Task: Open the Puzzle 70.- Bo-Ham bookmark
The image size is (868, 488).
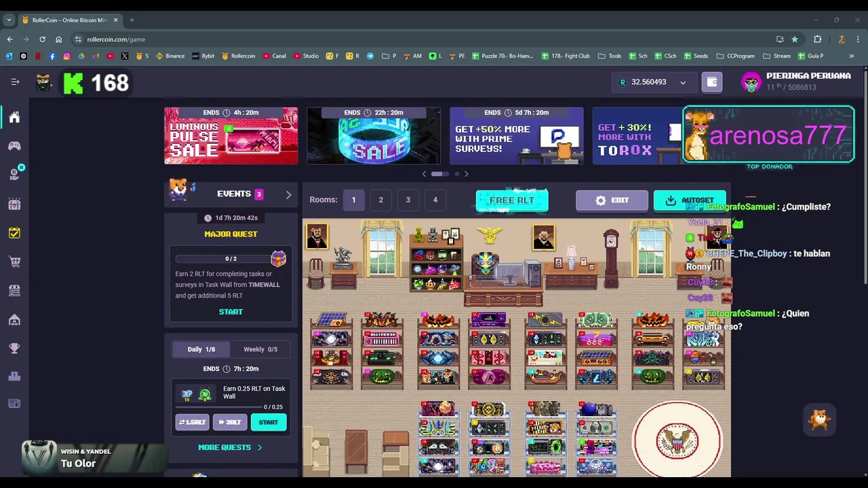Action: 502,56
